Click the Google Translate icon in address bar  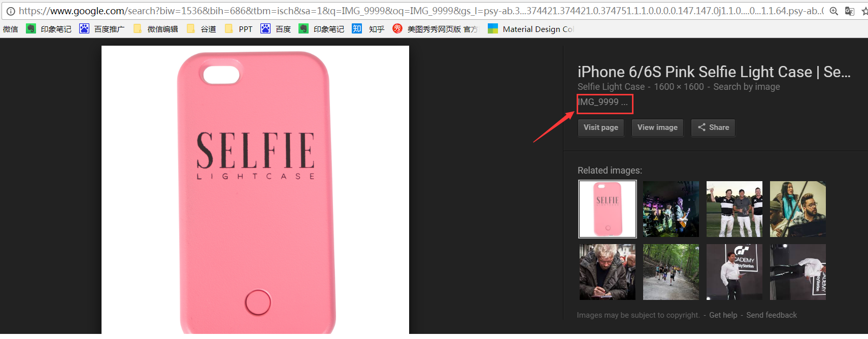tap(849, 11)
